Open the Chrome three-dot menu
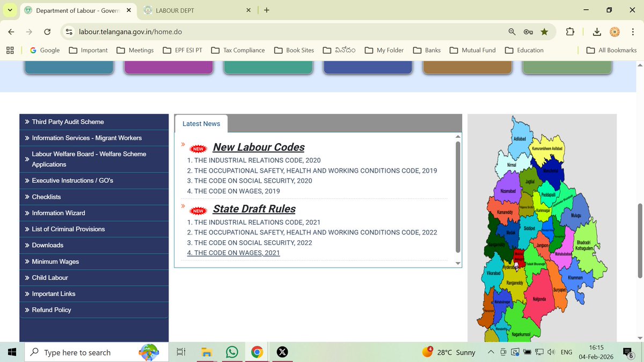The image size is (644, 362). 632,32
